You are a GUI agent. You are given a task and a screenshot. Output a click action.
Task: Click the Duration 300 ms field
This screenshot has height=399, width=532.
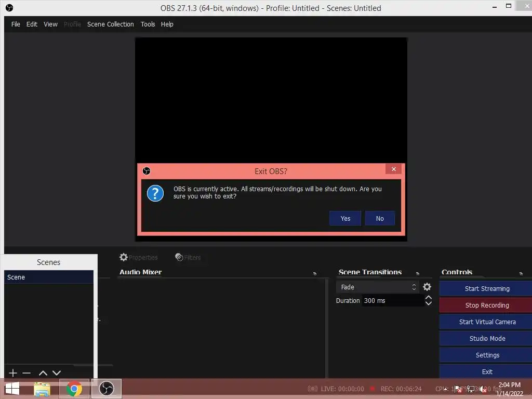point(393,301)
